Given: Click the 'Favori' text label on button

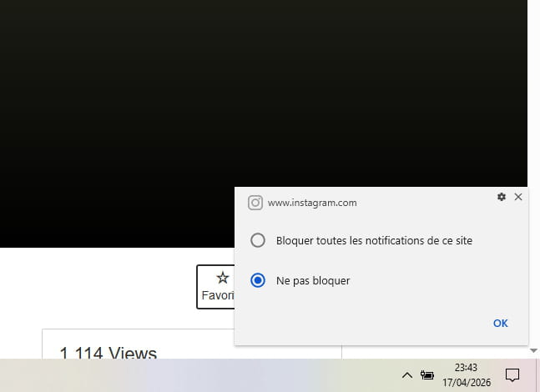Looking at the screenshot, I should (217, 295).
